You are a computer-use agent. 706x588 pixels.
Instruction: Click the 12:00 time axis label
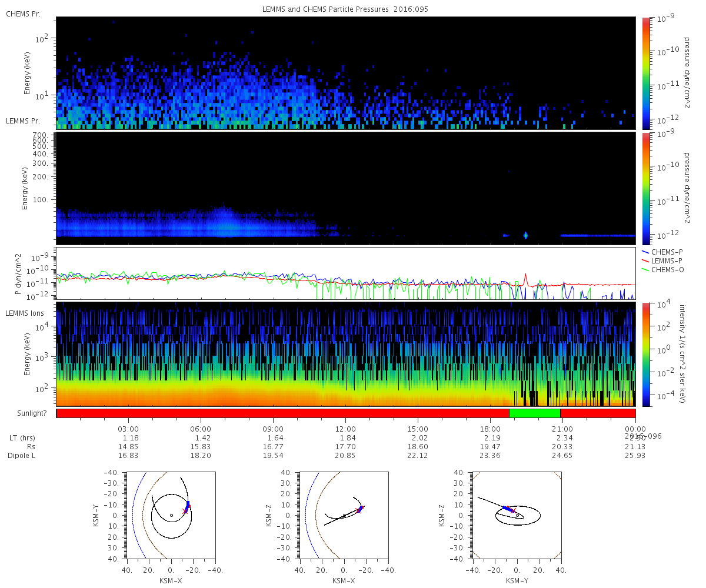click(345, 429)
